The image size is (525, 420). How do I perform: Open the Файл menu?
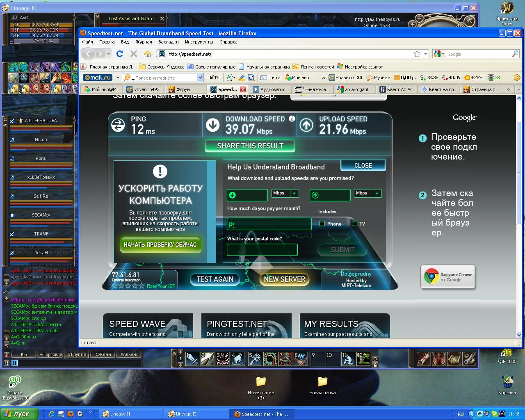coord(87,42)
